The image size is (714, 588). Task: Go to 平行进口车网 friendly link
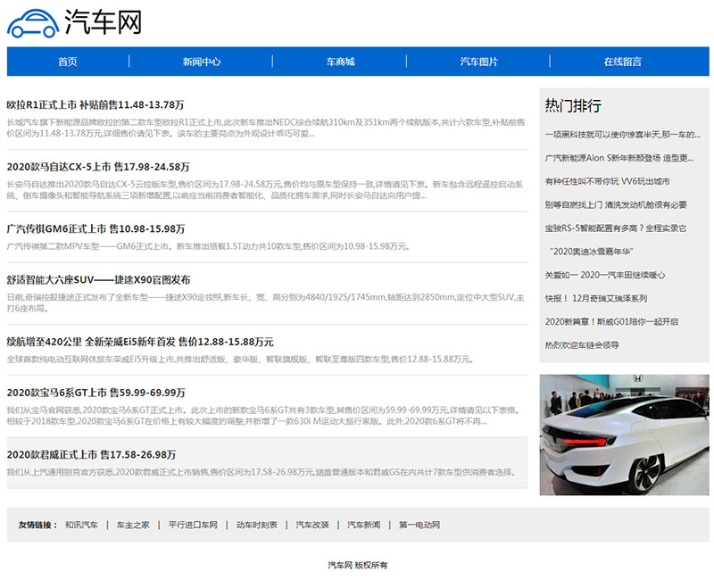click(193, 525)
